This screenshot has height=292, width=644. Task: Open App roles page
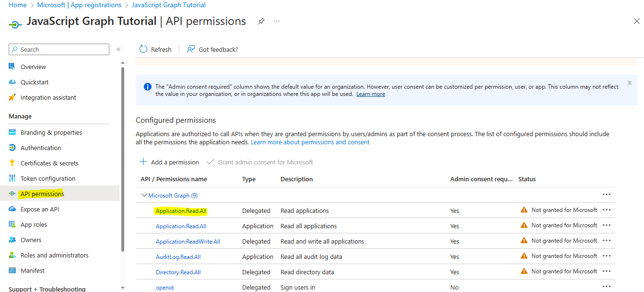[x=34, y=224]
